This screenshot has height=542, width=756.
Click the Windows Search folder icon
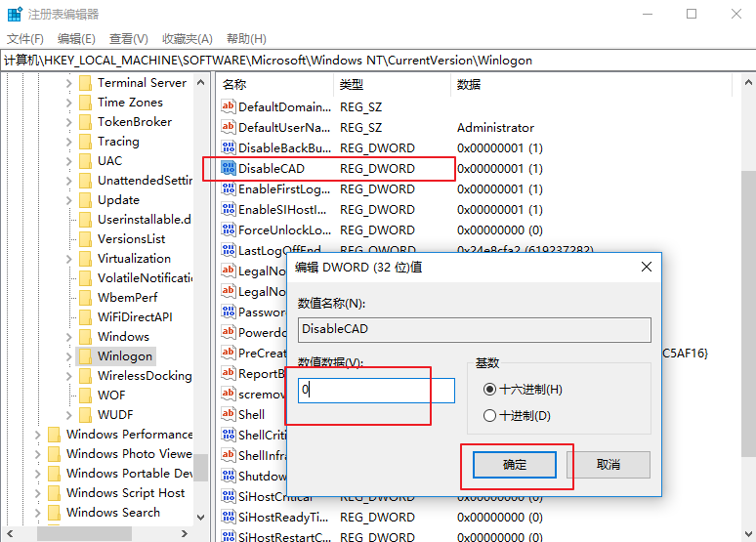[54, 513]
